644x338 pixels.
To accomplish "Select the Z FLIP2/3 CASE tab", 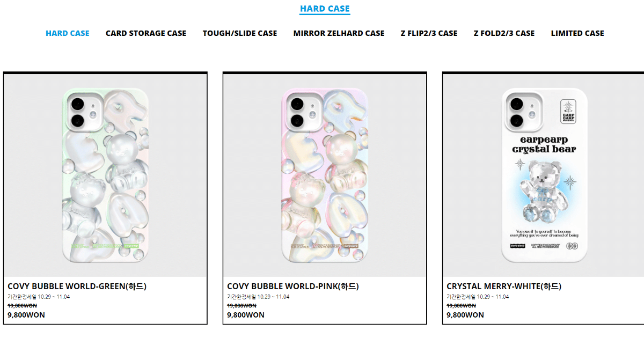I will 429,33.
